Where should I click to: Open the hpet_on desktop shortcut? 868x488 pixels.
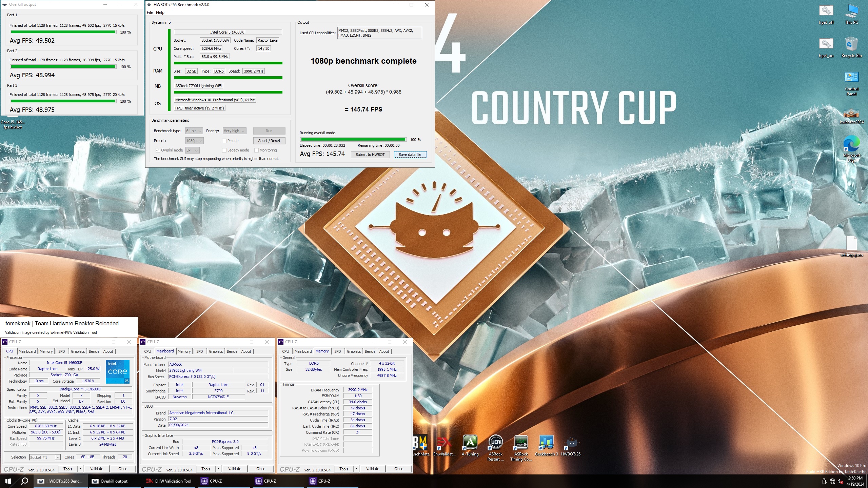point(826,47)
